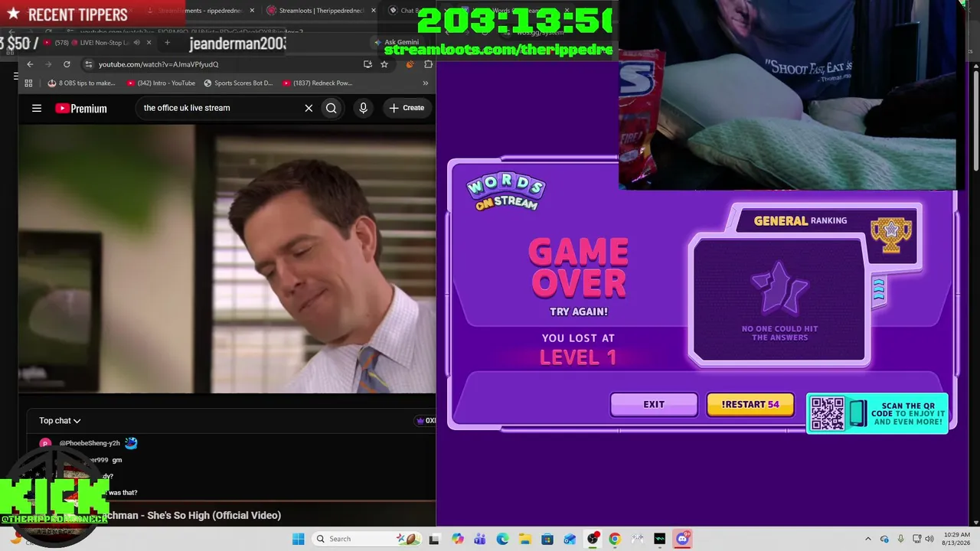Open the Discord taskbar icon
980x551 pixels.
(682, 539)
